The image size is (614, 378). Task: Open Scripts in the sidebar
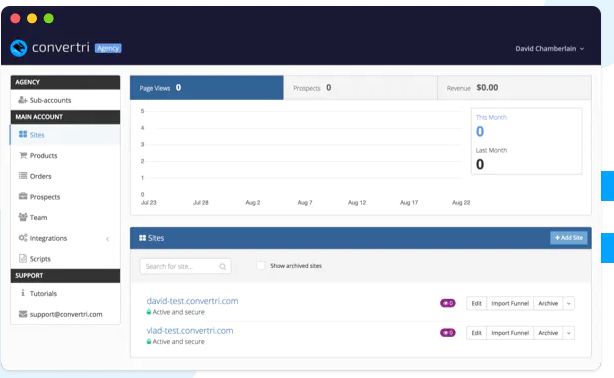point(65,259)
